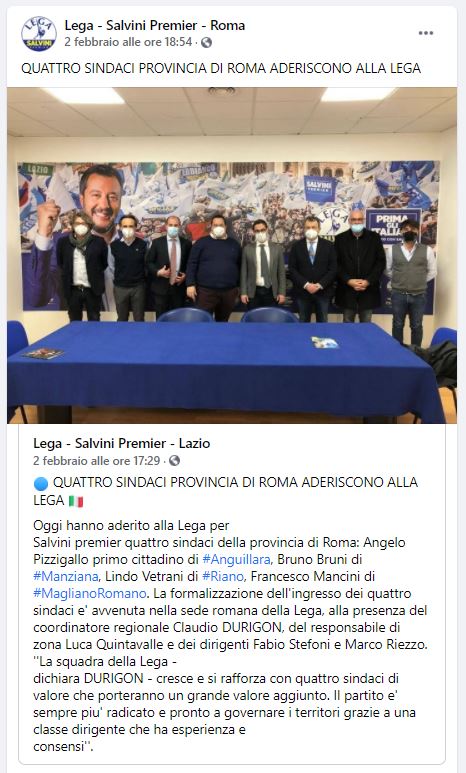The image size is (466, 773).
Task: Click the blue circle emoji in shared post
Action: (x=40, y=483)
